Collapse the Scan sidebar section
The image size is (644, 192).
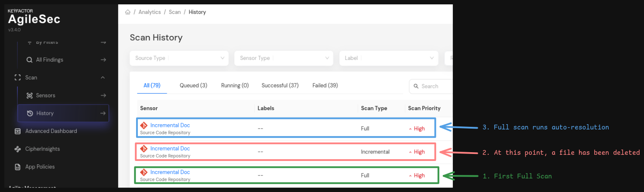click(x=103, y=78)
